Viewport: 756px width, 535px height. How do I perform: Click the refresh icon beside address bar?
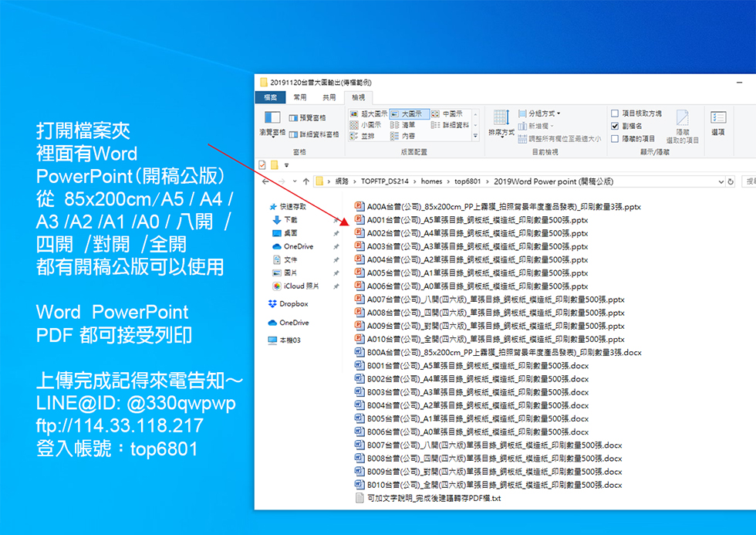point(731,181)
